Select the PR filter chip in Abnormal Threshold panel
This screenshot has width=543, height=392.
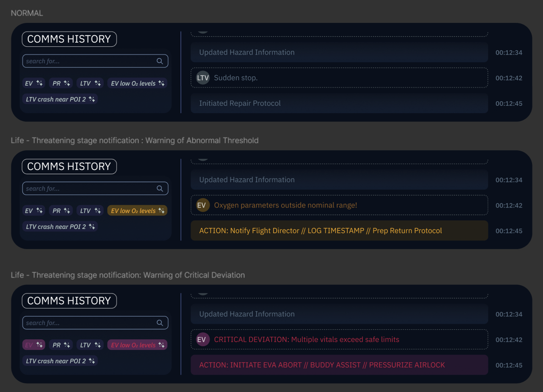61,211
